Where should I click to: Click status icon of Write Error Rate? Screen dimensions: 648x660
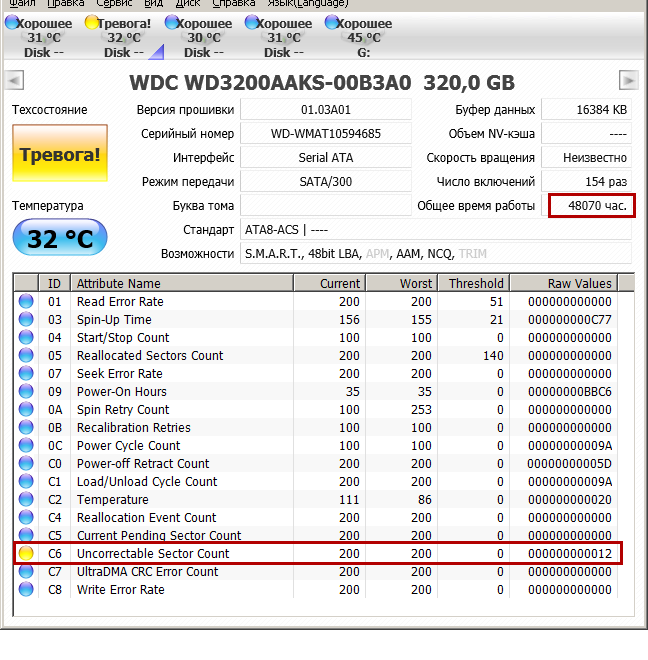click(x=26, y=589)
